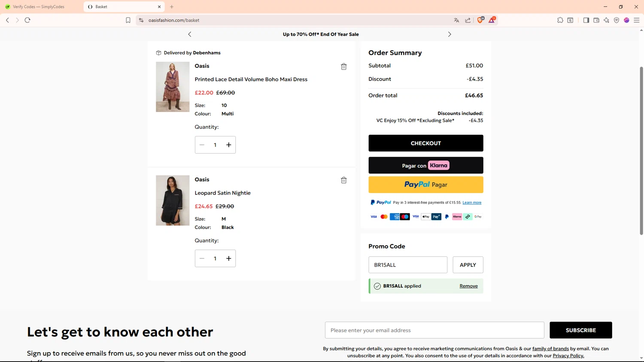644x362 pixels.
Task: Open PayPal Learn more link
Action: pos(472,202)
